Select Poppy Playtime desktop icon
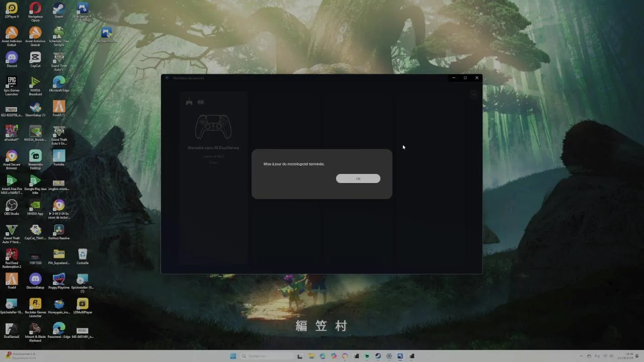Image resolution: width=644 pixels, height=362 pixels. (x=59, y=282)
